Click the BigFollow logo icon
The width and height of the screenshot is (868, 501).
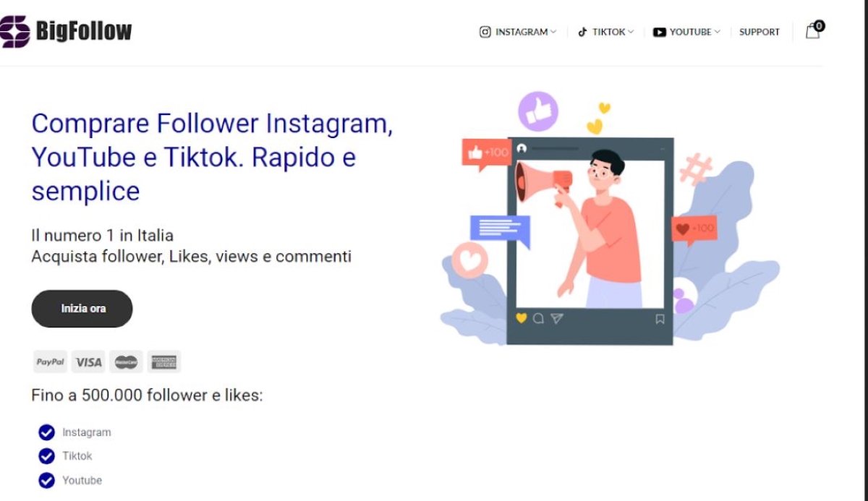(x=14, y=31)
